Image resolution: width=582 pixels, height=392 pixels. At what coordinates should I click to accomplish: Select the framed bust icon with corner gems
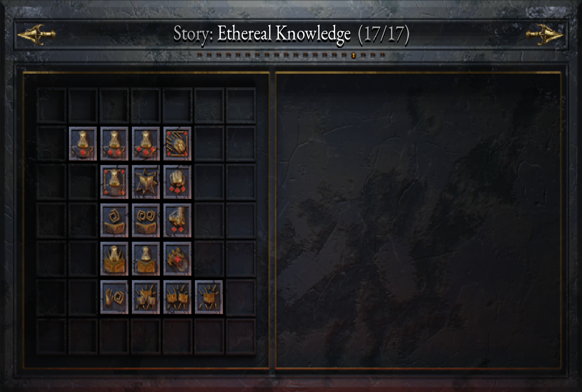[114, 182]
